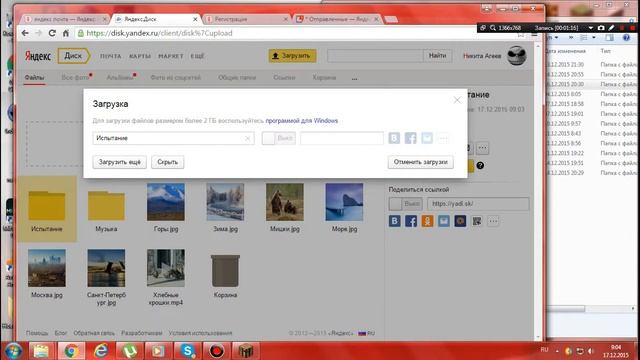640x360 pixels.
Task: Click the Скрыть button
Action: pyautogui.click(x=168, y=162)
